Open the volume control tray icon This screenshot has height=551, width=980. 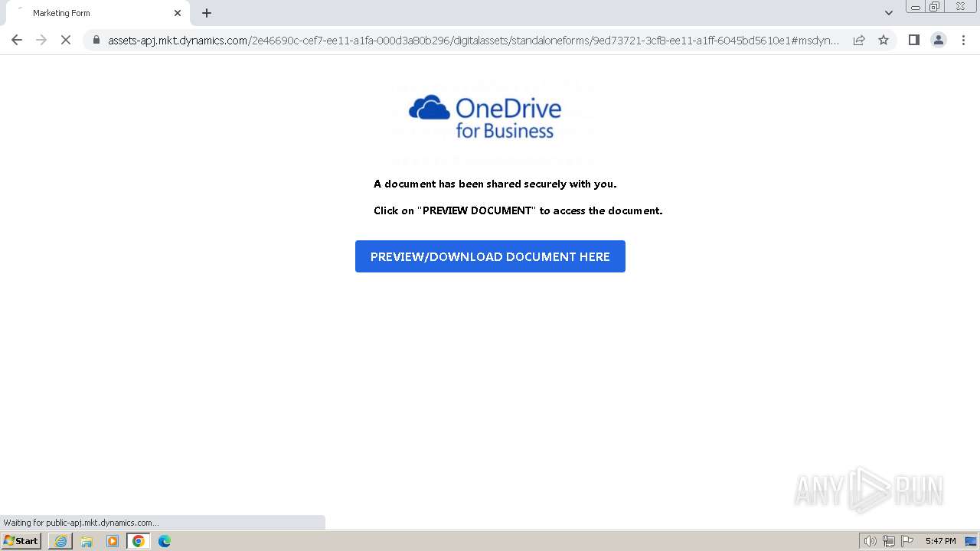point(870,541)
